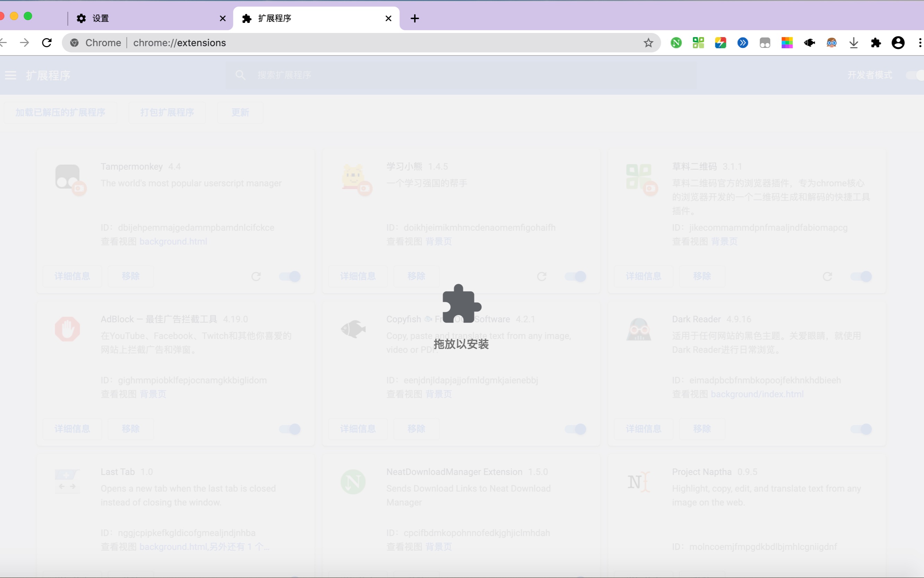The width and height of the screenshot is (924, 578).
Task: Click the 更新 button
Action: [x=240, y=112]
